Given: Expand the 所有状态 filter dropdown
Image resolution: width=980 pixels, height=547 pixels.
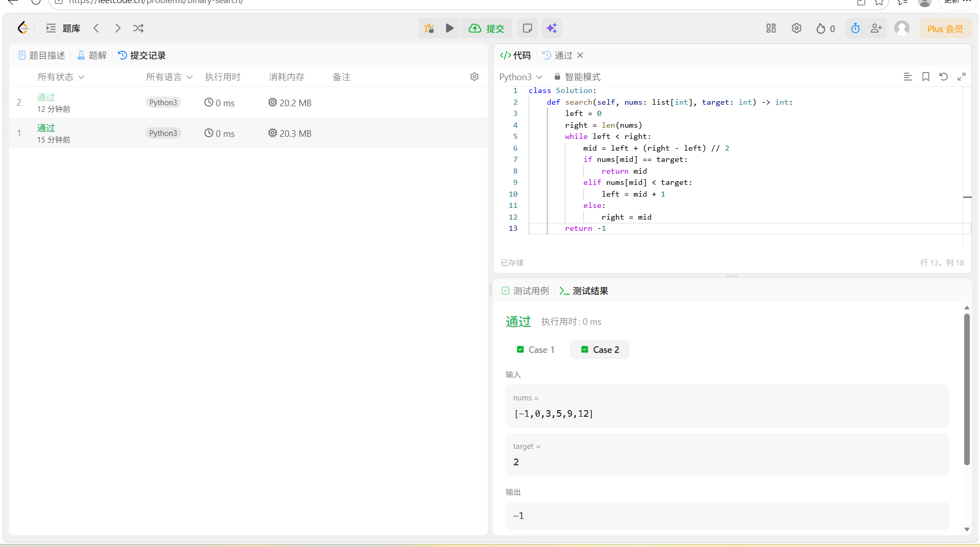Looking at the screenshot, I should [x=61, y=77].
